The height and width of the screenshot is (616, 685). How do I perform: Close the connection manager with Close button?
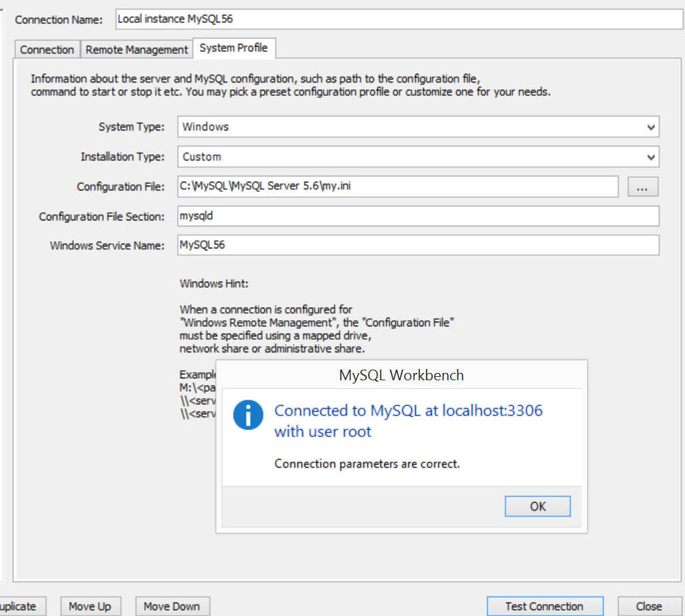coord(649,607)
